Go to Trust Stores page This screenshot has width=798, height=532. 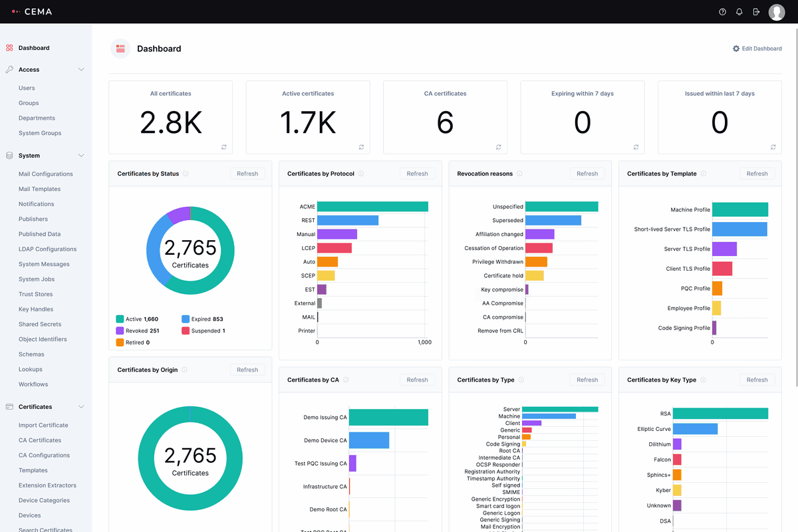point(35,294)
